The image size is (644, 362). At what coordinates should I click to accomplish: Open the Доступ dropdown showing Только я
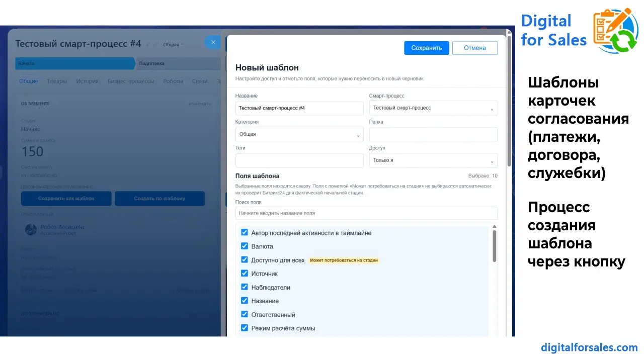click(433, 160)
